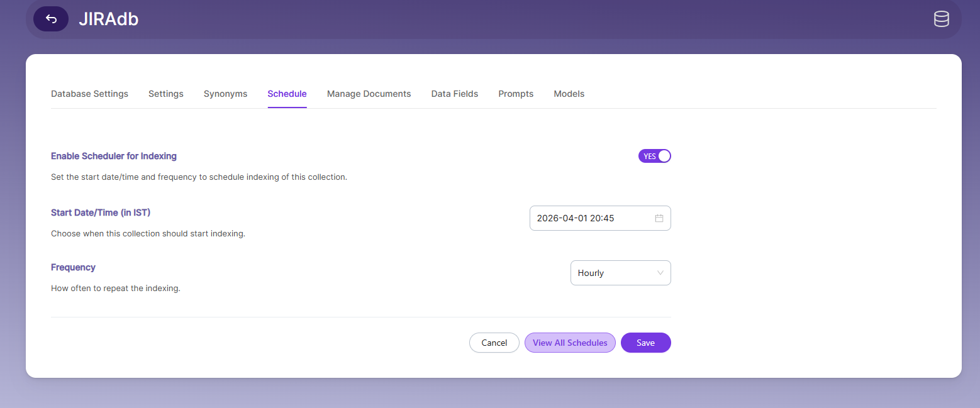This screenshot has height=408, width=980.
Task: Switch to the Data Fields tab
Action: tap(455, 94)
